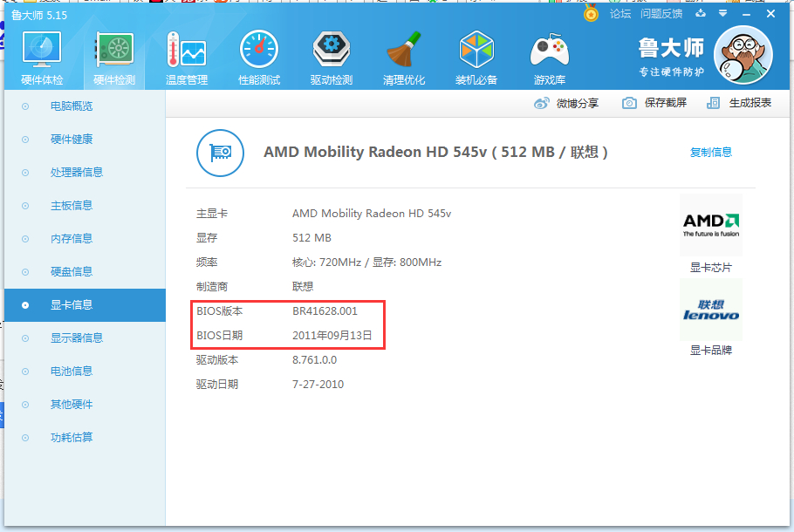Click 复制信息 to copy GPU info
The width and height of the screenshot is (794, 532).
pyautogui.click(x=710, y=152)
